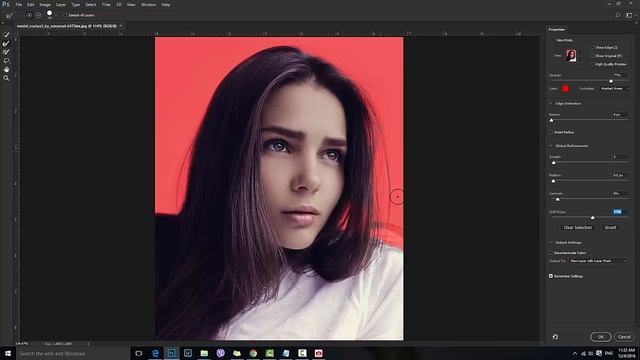The width and height of the screenshot is (640, 360).
Task: Enable the Decontaminate Colors checkbox
Action: 551,253
